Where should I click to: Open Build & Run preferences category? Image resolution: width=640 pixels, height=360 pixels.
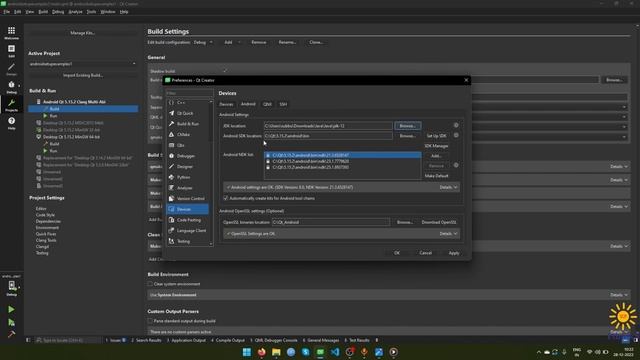189,124
